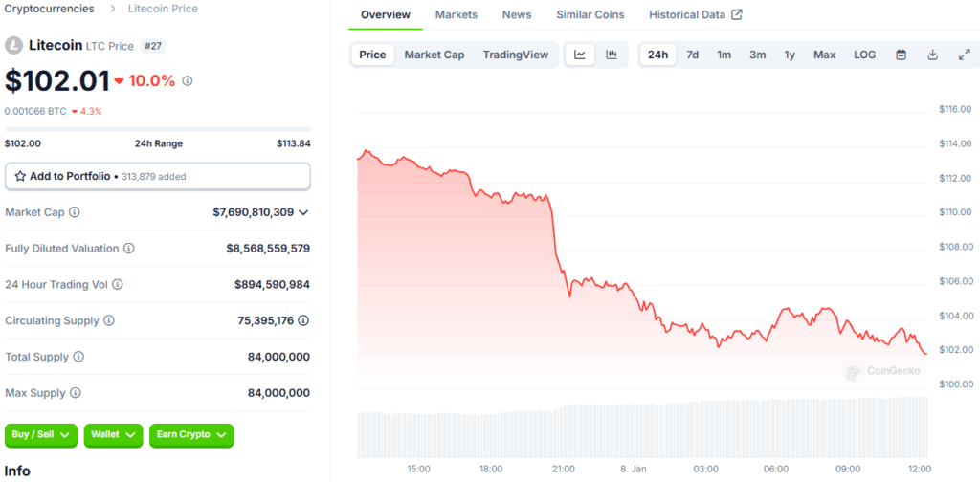The image size is (980, 482).
Task: Expand the Market Cap chevron
Action: coord(303,213)
